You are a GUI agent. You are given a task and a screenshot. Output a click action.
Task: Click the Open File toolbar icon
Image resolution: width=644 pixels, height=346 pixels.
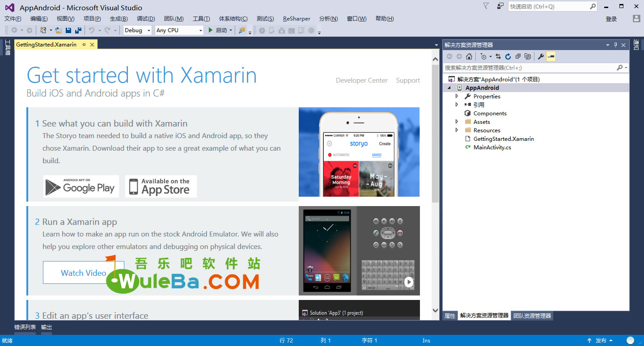[x=59, y=30]
